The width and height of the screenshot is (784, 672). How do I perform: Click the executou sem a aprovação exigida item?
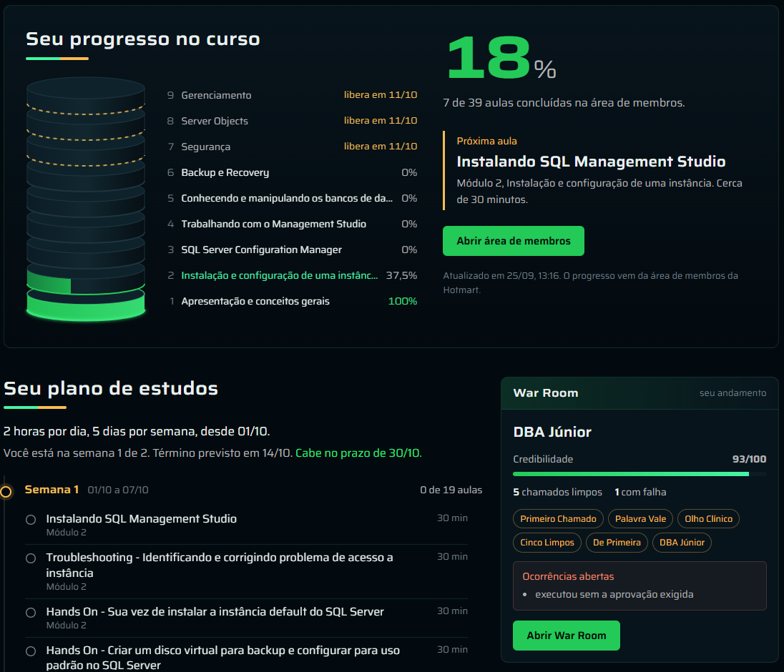614,595
